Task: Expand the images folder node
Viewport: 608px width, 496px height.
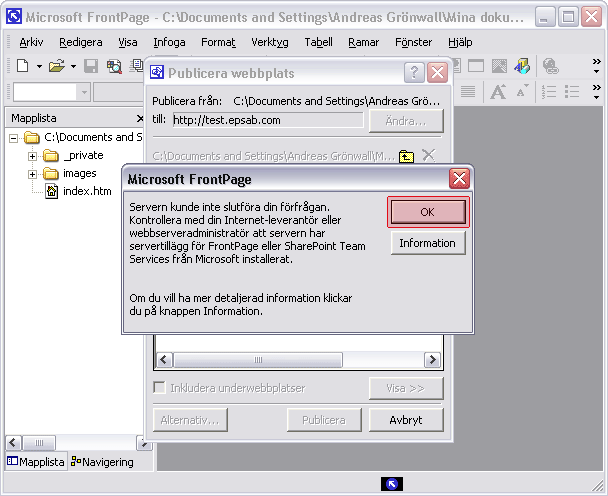Action: pos(33,174)
